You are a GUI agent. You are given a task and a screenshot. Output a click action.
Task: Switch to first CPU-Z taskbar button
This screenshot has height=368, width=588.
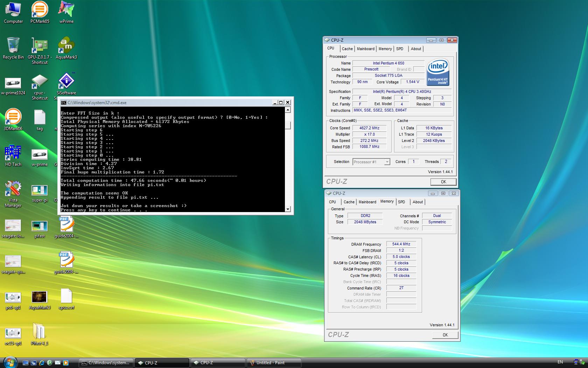click(162, 363)
